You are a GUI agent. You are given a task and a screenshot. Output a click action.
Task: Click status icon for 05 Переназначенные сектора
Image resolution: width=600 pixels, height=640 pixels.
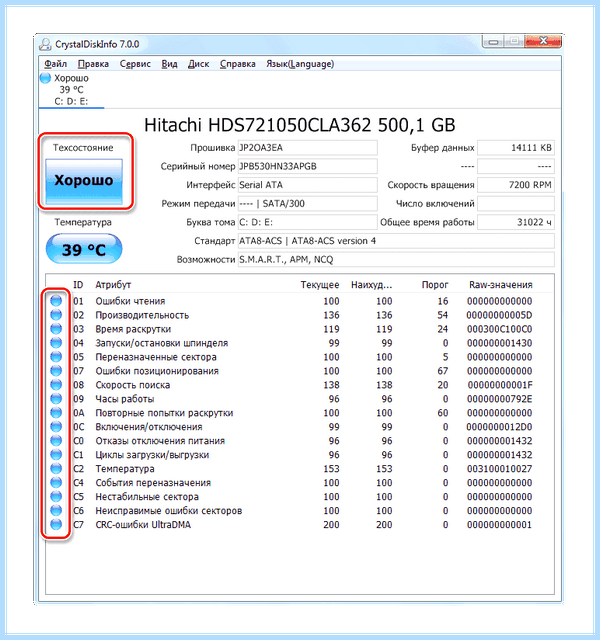click(56, 357)
